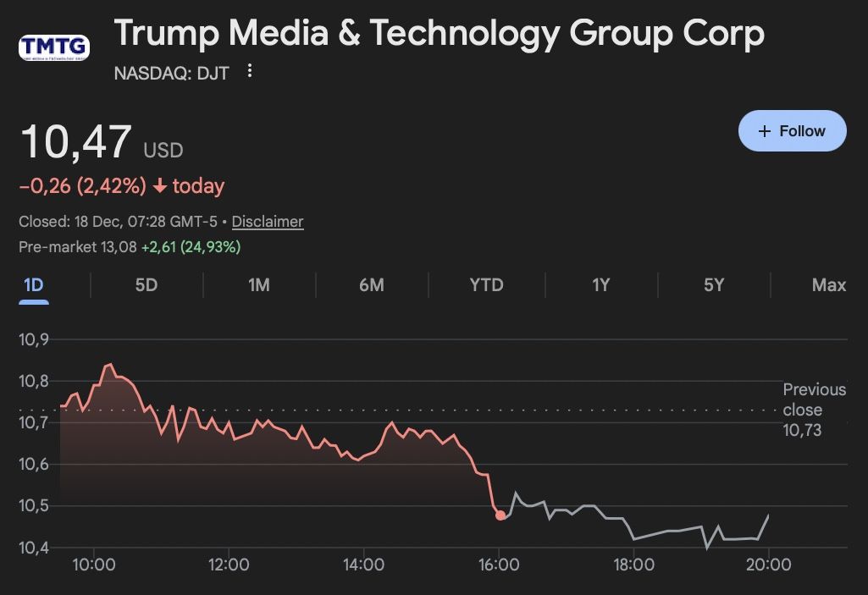Switch to the 5D chart view
Image resolution: width=868 pixels, height=595 pixels.
pyautogui.click(x=146, y=285)
